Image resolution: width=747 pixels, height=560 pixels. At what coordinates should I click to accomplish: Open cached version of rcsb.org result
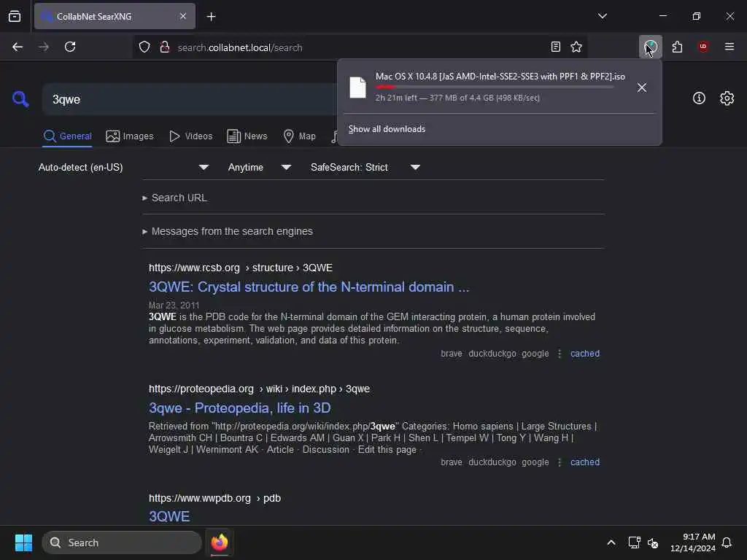585,354
